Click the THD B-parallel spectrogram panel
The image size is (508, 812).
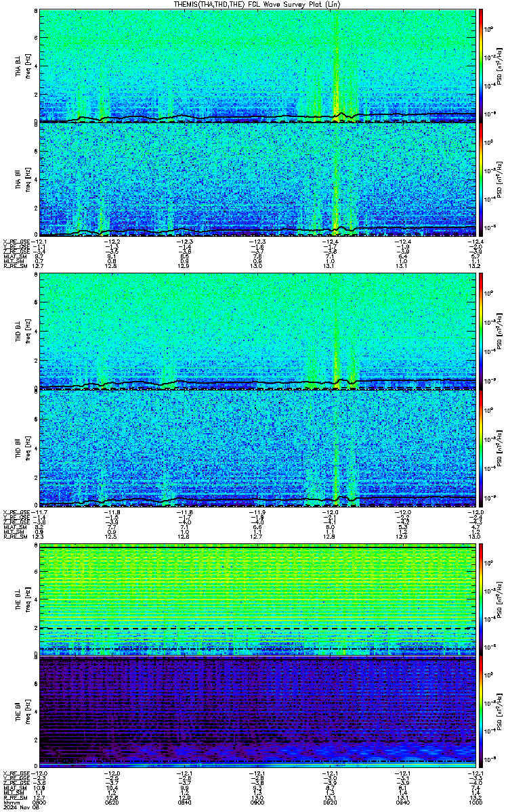257,449
